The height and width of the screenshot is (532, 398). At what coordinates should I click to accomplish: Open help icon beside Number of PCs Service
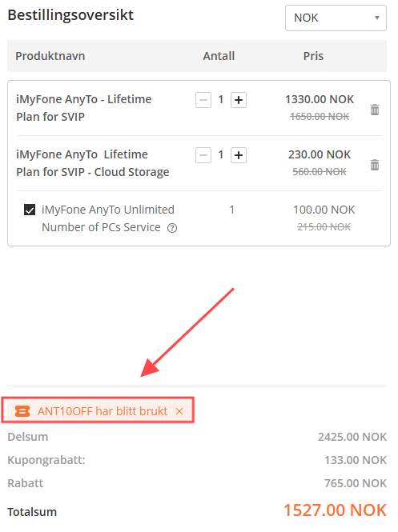pyautogui.click(x=172, y=228)
